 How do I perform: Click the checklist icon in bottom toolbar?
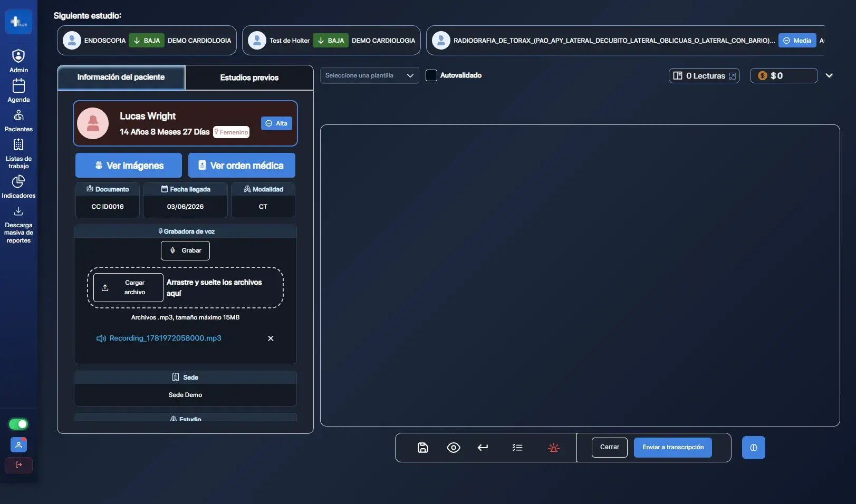click(517, 448)
